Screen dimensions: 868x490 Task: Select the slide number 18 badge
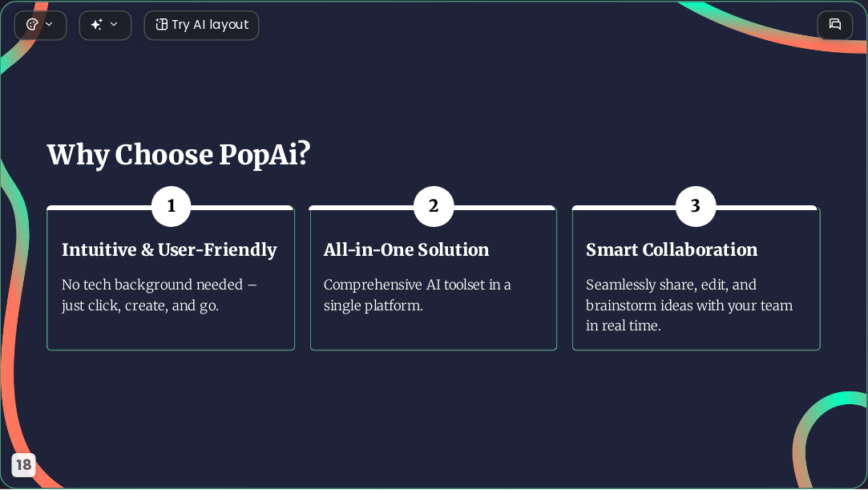point(23,464)
